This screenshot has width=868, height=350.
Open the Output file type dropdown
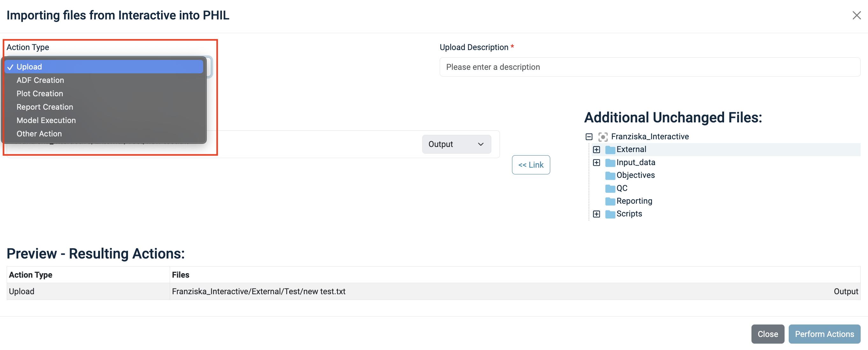[456, 144]
